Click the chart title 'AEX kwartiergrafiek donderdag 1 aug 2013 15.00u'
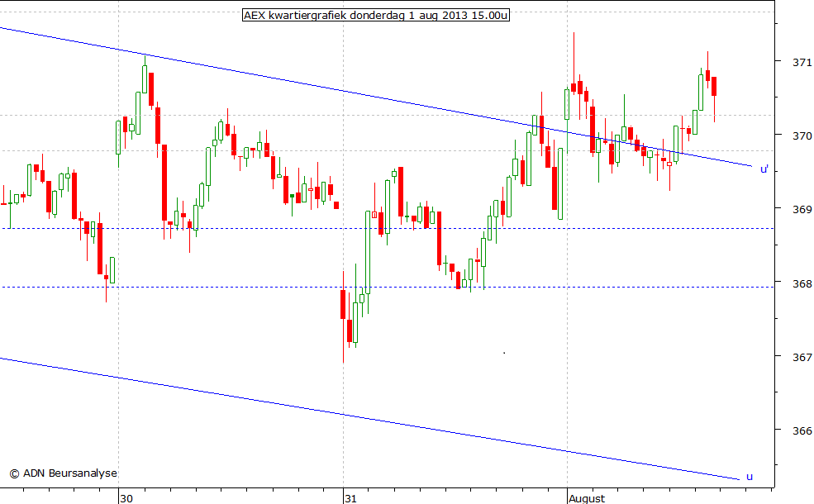 [x=376, y=16]
